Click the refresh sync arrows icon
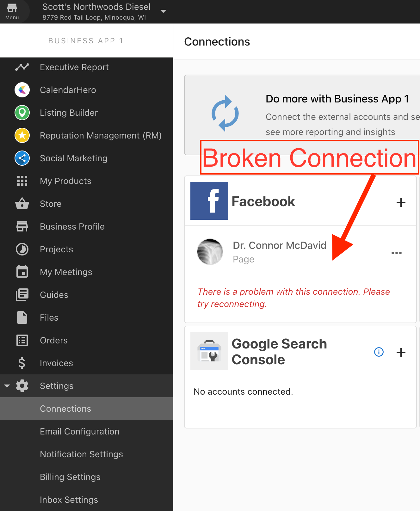 coord(225,114)
